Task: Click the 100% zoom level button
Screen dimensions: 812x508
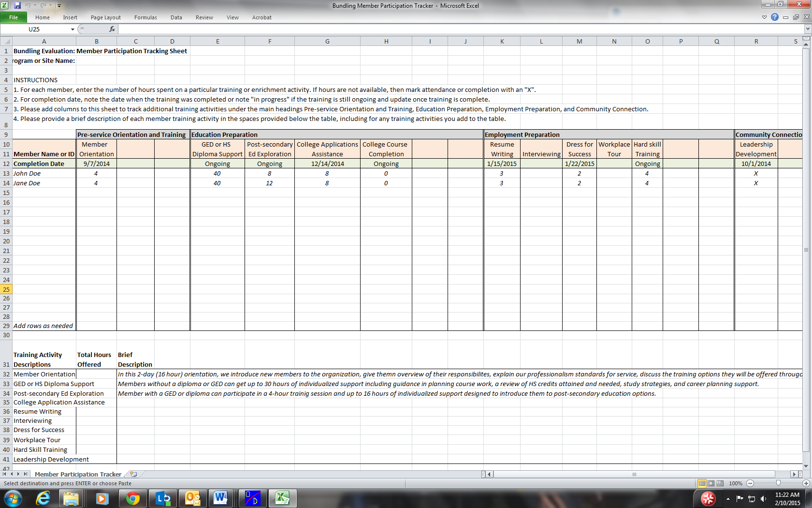Action: point(736,483)
